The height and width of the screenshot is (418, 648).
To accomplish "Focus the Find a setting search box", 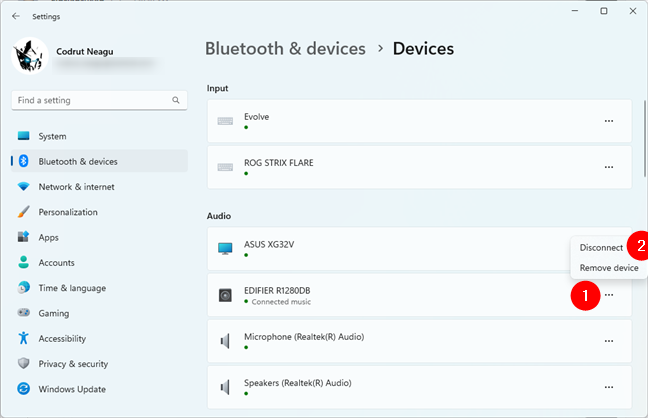I will (99, 100).
